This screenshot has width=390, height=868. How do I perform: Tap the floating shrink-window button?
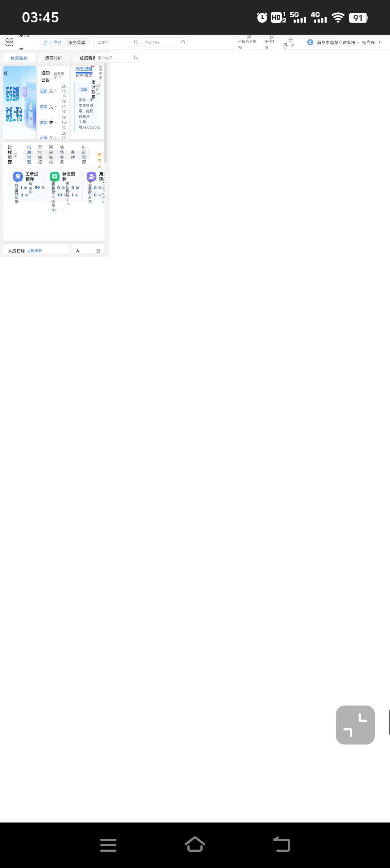pyautogui.click(x=355, y=725)
